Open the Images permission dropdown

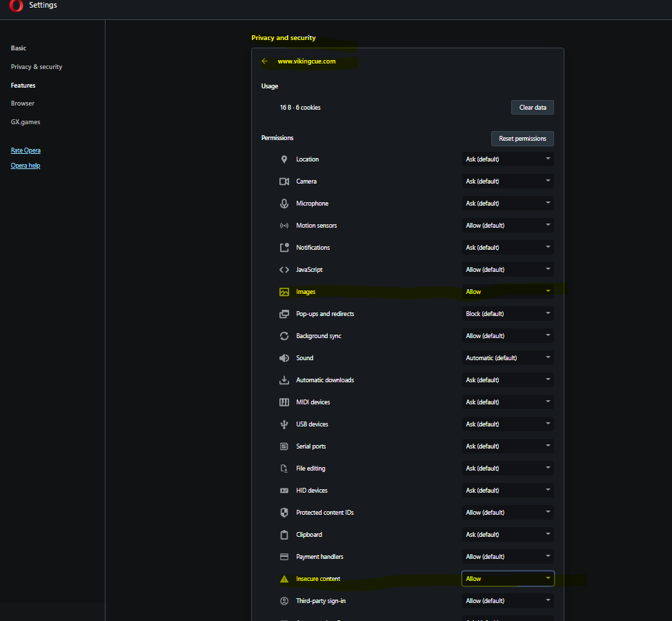click(508, 292)
